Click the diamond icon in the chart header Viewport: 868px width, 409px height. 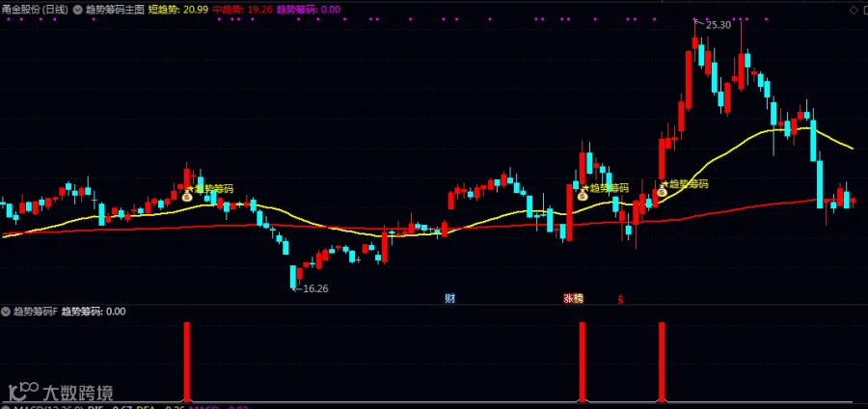(854, 11)
